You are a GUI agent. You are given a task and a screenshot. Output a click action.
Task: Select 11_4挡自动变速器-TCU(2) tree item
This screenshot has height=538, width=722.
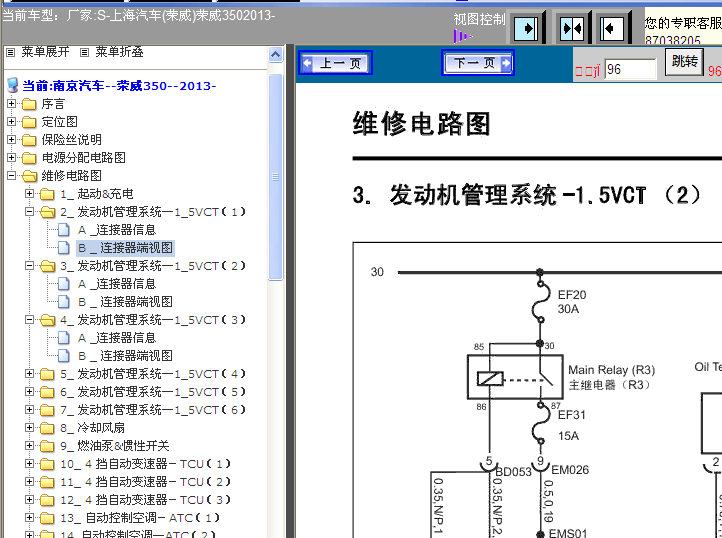coord(145,482)
